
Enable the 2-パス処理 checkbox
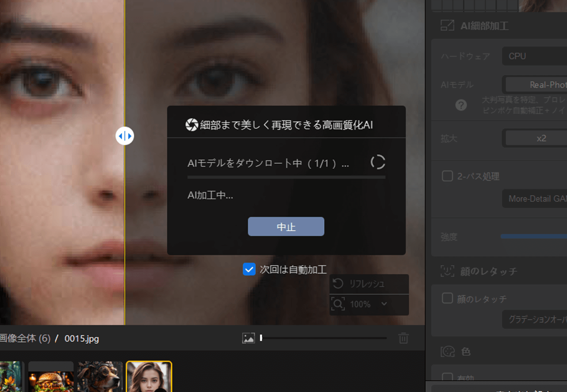pyautogui.click(x=447, y=176)
